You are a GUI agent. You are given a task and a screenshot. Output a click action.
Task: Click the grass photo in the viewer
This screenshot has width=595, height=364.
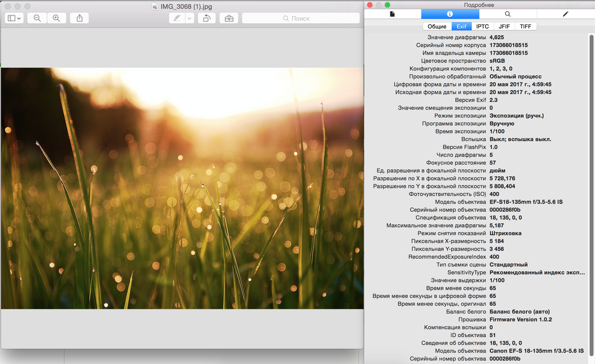[182, 188]
